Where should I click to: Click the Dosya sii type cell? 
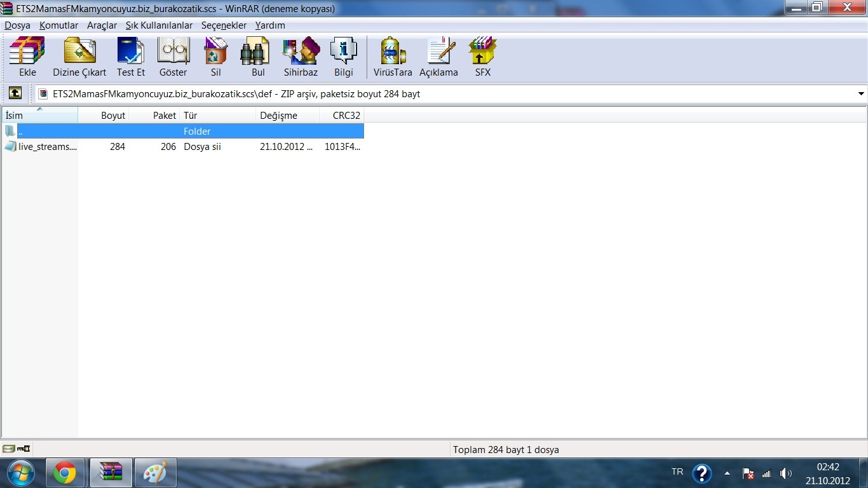(x=202, y=146)
